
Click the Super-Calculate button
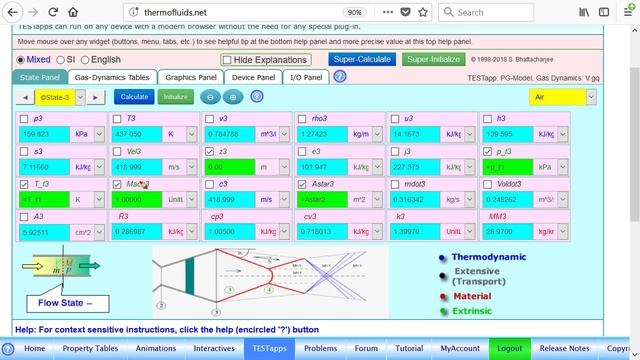(x=362, y=60)
